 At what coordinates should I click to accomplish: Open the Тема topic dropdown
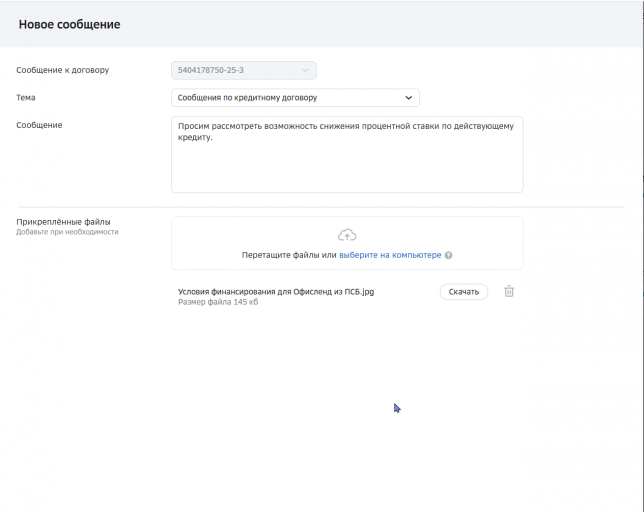pyautogui.click(x=295, y=98)
